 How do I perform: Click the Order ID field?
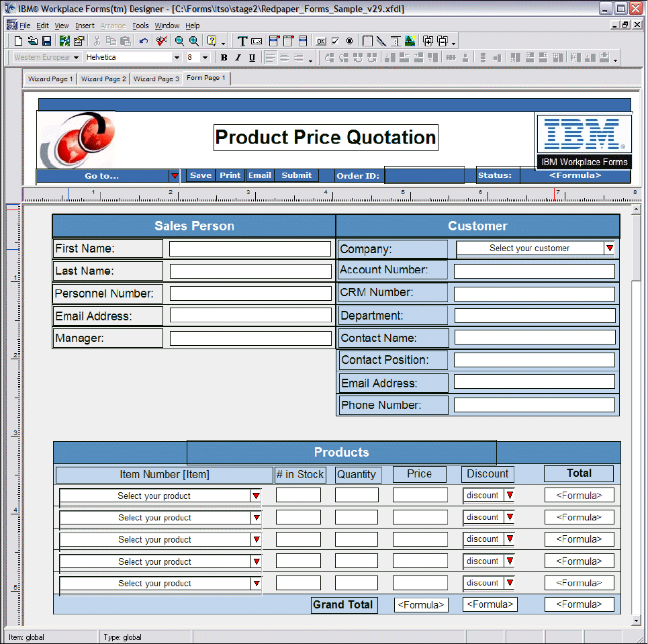click(x=424, y=175)
